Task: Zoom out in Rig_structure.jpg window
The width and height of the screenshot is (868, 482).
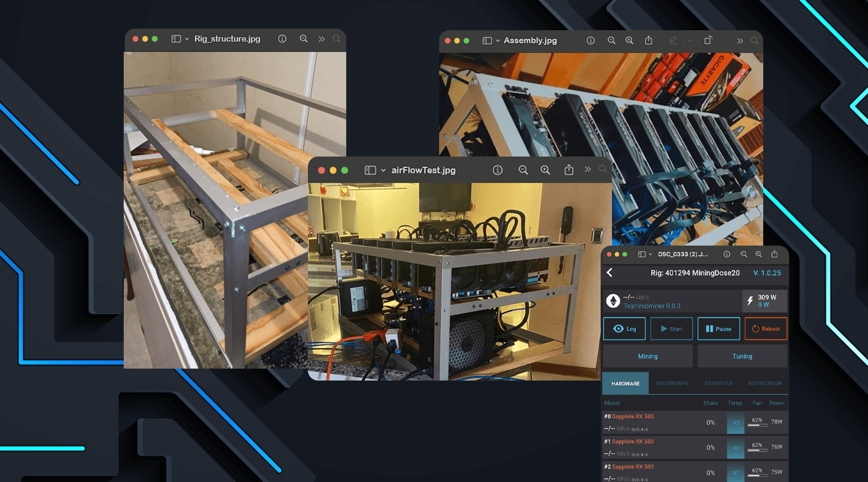Action: click(304, 39)
